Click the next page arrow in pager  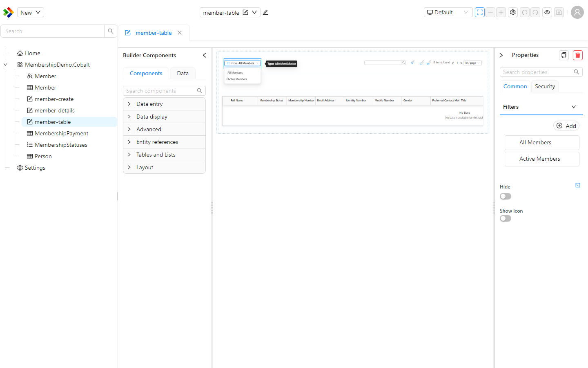(x=461, y=63)
